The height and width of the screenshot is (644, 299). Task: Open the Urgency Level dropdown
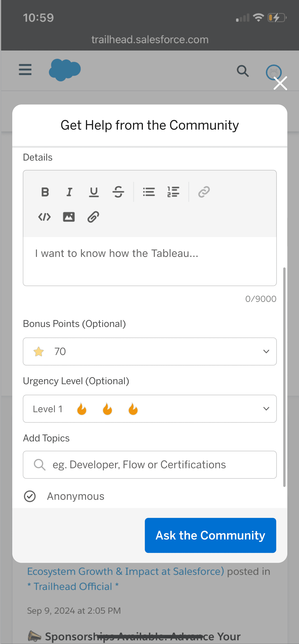[x=150, y=409]
